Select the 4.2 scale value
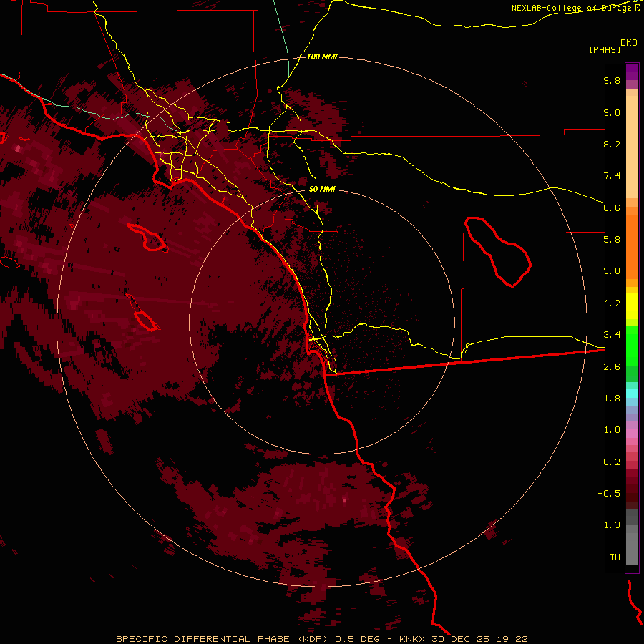644x644 pixels. click(x=612, y=303)
